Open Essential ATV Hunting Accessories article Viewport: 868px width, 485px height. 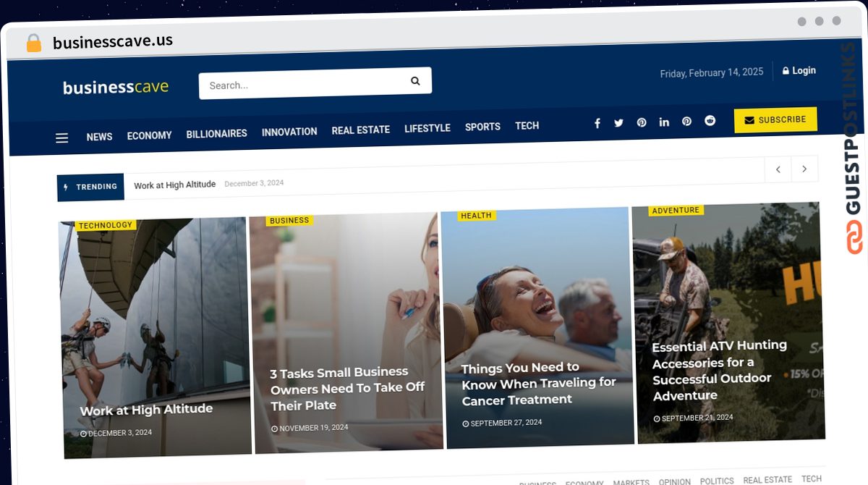click(x=720, y=370)
